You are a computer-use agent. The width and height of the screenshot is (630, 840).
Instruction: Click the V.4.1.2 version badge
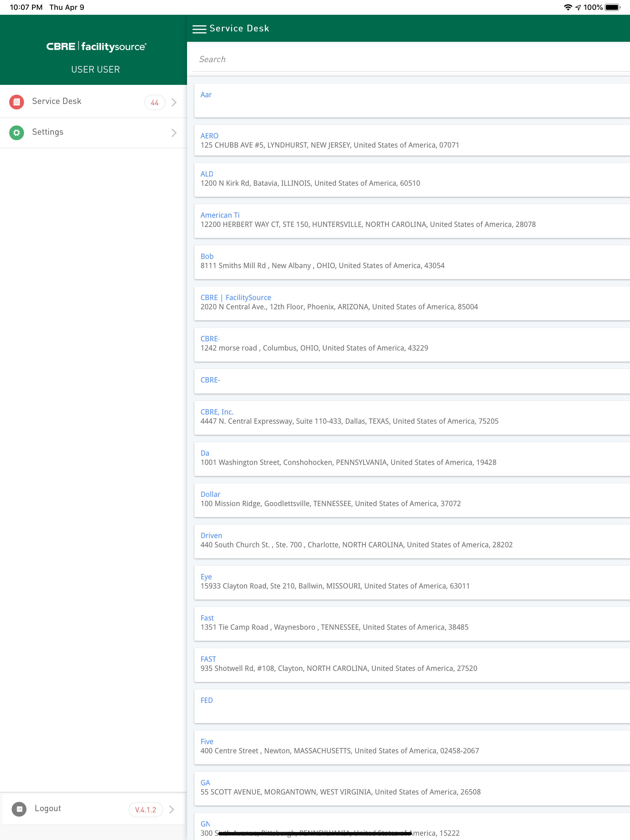click(146, 809)
